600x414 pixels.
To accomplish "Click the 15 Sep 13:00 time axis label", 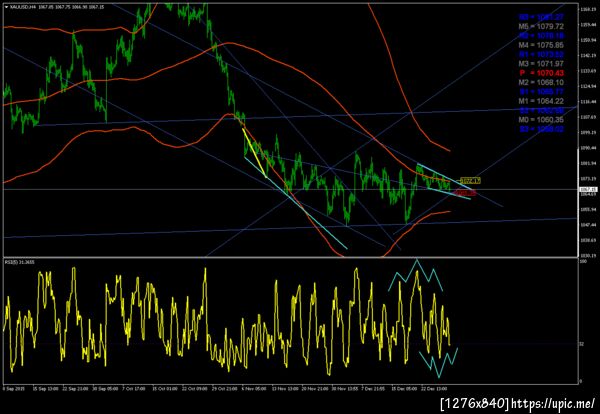I will (45, 388).
